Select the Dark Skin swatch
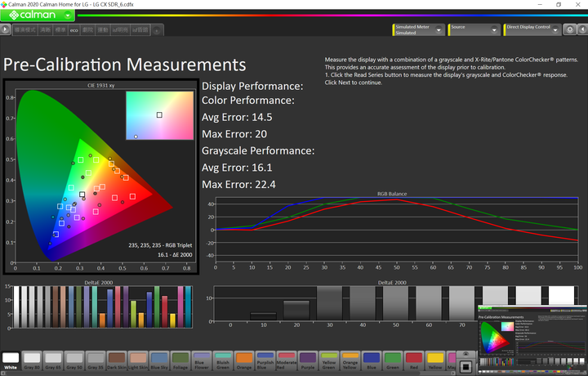Image resolution: width=588 pixels, height=376 pixels. [x=117, y=361]
